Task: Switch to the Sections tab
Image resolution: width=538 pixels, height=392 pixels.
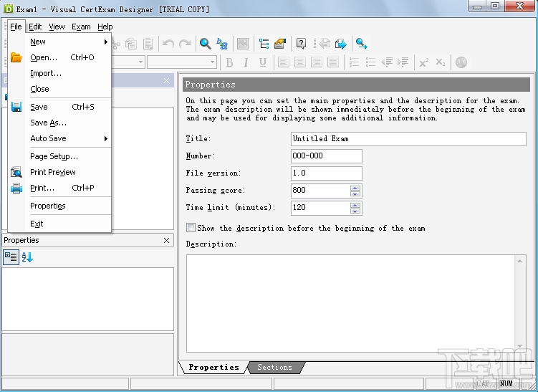Action: (275, 367)
